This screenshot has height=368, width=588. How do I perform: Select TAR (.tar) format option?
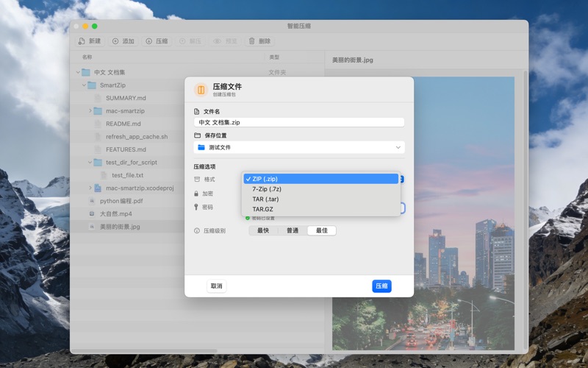265,199
